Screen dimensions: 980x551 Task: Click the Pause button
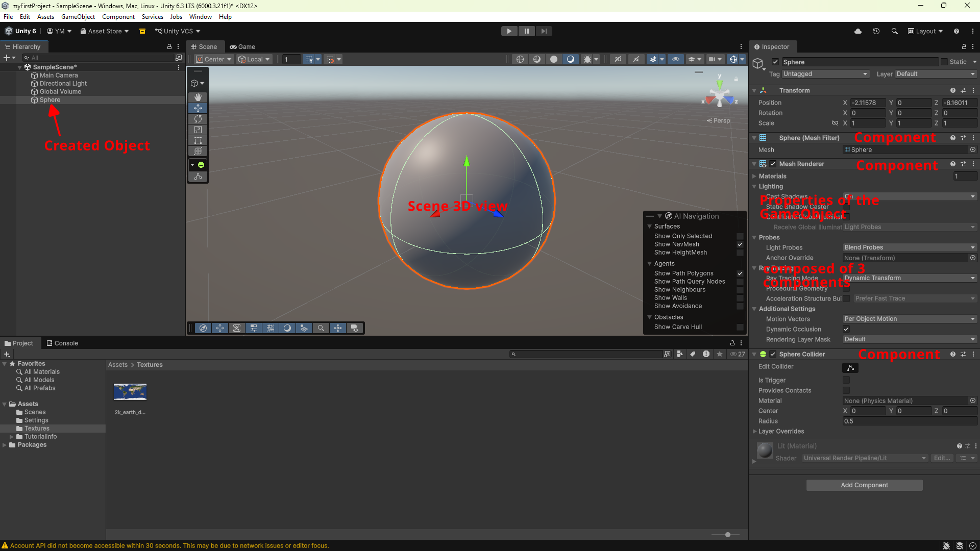tap(526, 31)
